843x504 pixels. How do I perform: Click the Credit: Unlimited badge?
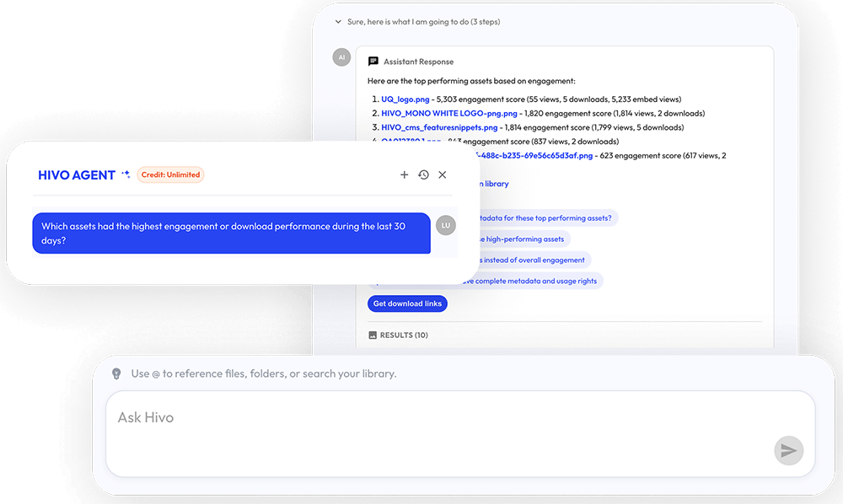coord(170,174)
